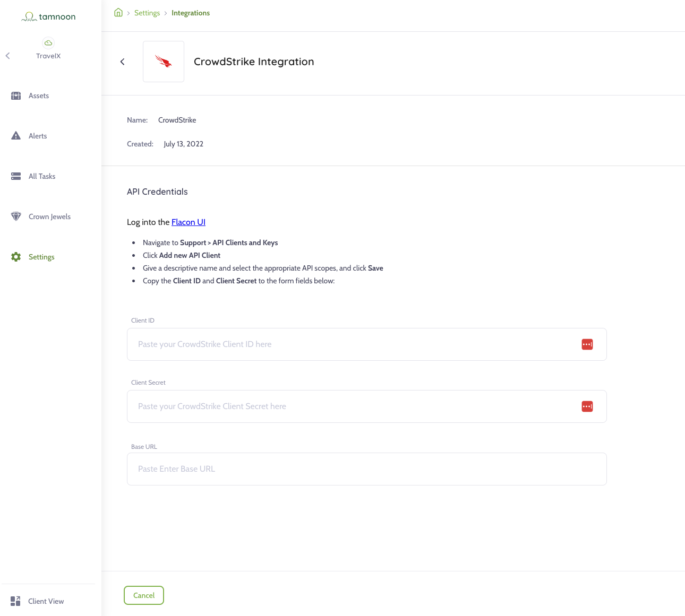
Task: Focus the Client Secret input field
Action: point(350,406)
